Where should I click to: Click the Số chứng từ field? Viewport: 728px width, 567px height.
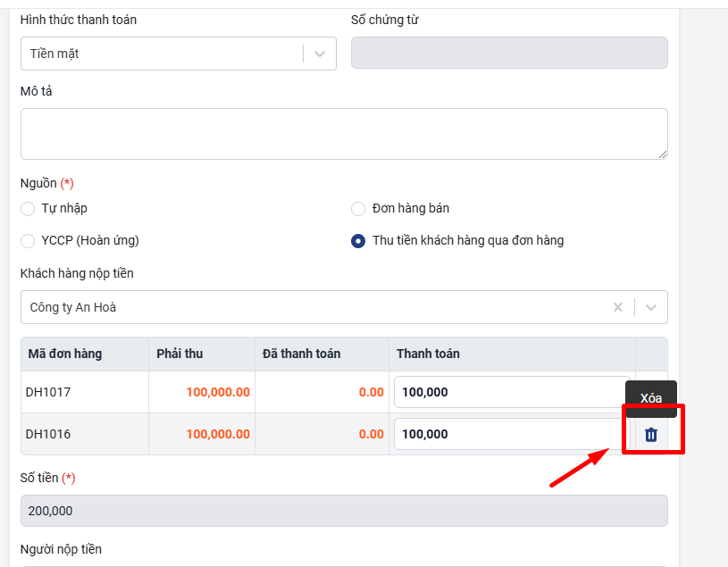coord(509,54)
